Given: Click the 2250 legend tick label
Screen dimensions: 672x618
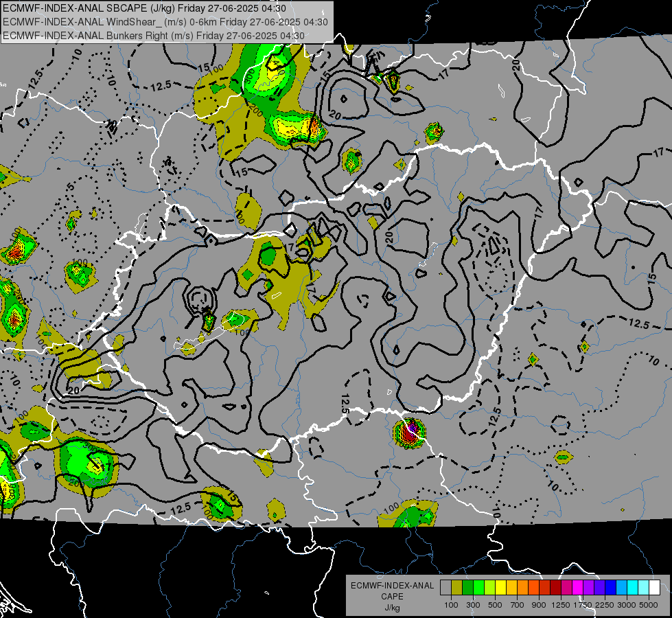Looking at the screenshot, I should 605,605.
